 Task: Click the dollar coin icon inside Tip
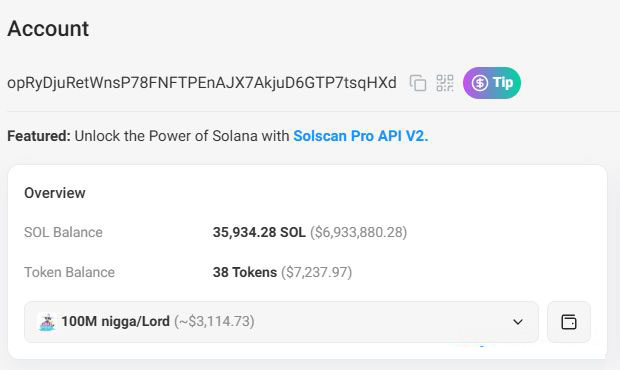coord(480,83)
